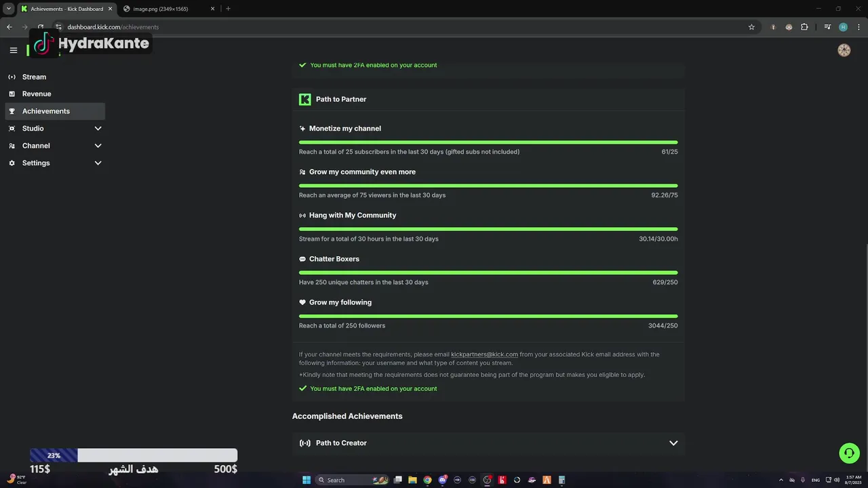Open the Kick app in the taskbar
This screenshot has height=488, width=868.
(502, 480)
